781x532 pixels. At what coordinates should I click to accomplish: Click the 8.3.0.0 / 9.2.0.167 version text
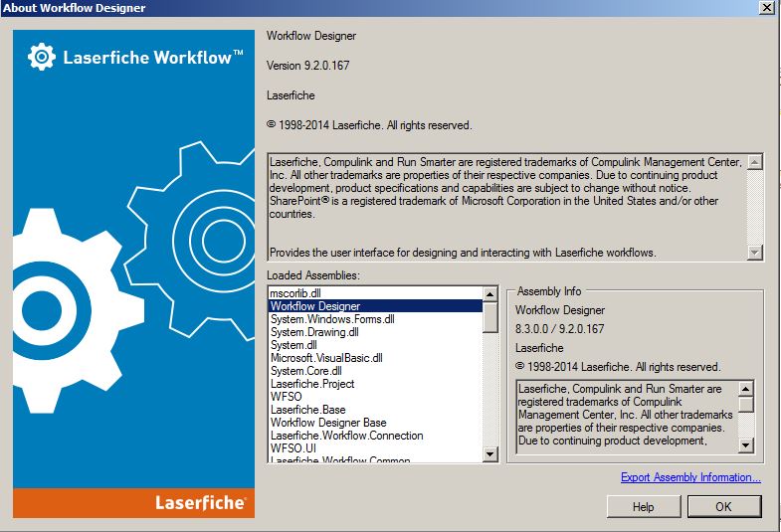click(x=559, y=329)
